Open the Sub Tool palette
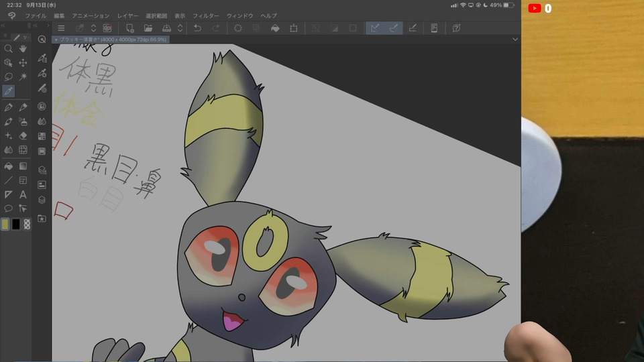644x362 pixels. click(x=42, y=58)
